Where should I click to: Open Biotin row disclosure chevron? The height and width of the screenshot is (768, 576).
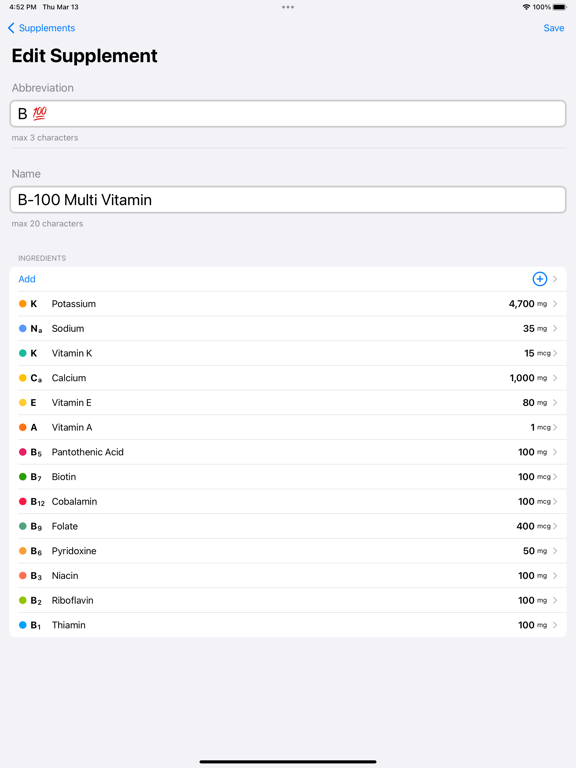(555, 477)
